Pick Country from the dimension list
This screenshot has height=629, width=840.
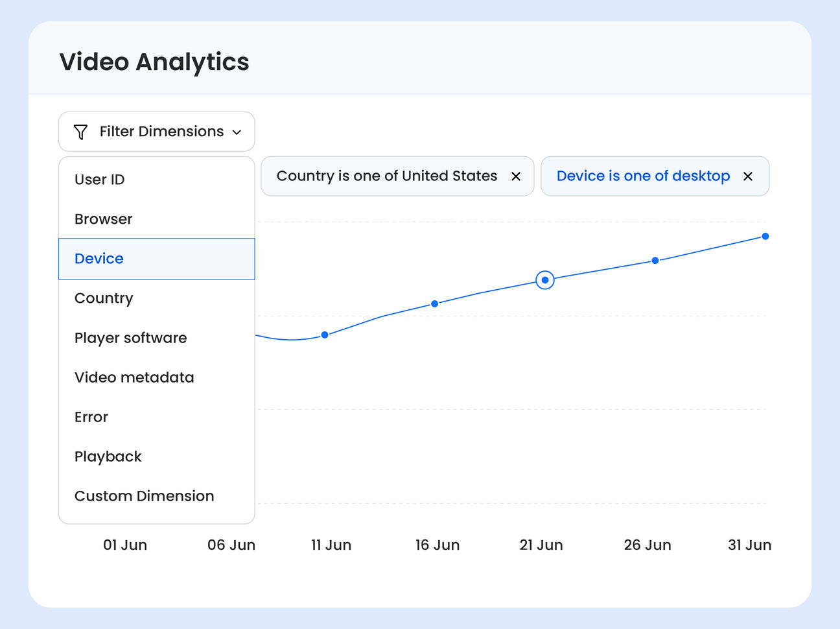click(x=157, y=298)
